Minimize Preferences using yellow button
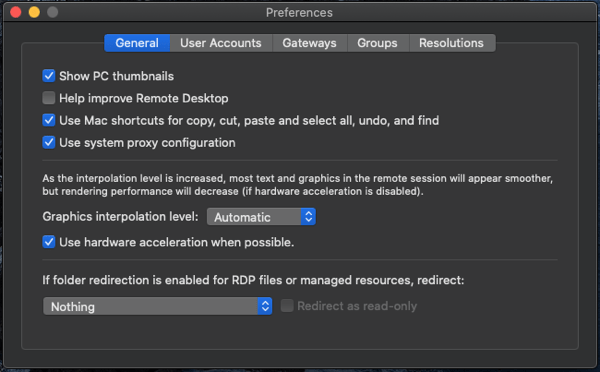The image size is (600, 372). click(34, 12)
